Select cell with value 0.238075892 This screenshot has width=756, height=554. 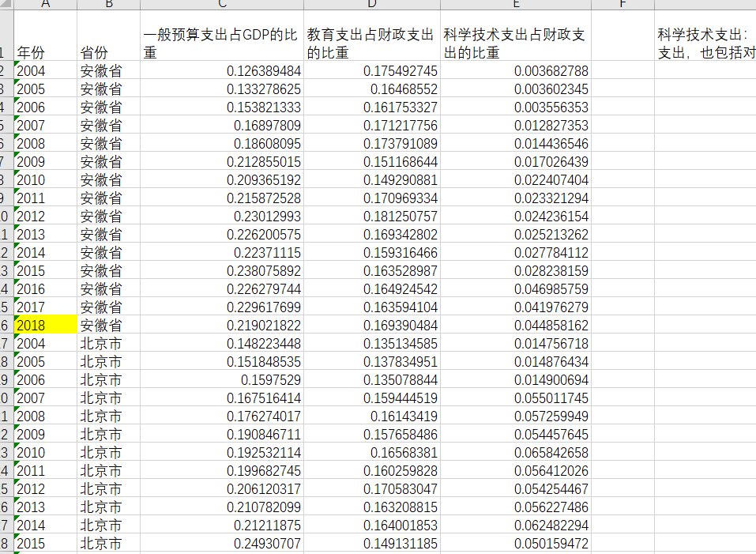coord(222,270)
